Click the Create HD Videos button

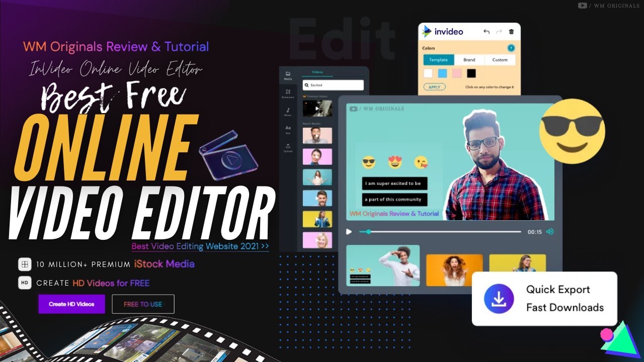coord(71,304)
